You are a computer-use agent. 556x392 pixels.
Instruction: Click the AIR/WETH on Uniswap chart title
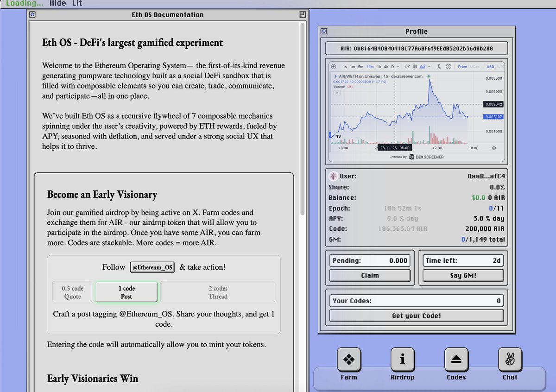coord(381,76)
